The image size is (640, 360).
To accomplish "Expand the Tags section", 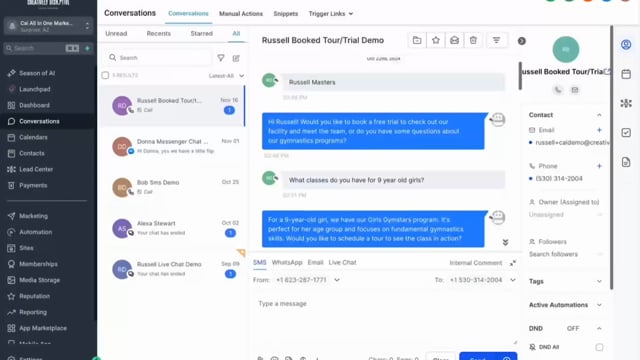I will click(599, 281).
